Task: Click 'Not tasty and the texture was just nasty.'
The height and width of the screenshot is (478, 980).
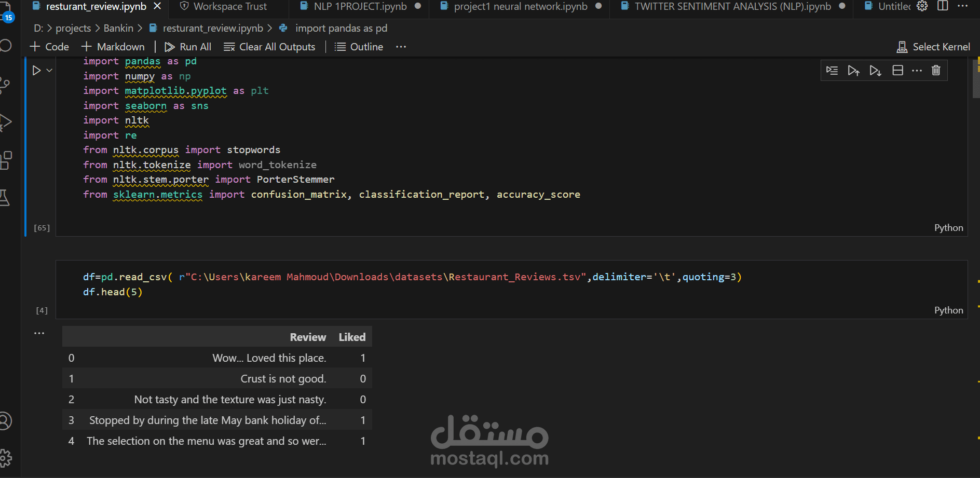Action: [230, 400]
